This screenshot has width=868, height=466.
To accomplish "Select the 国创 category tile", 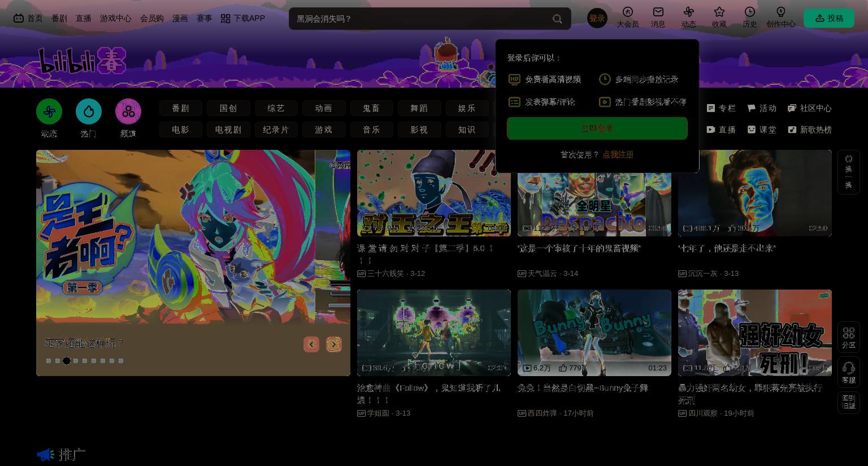I will coord(228,108).
